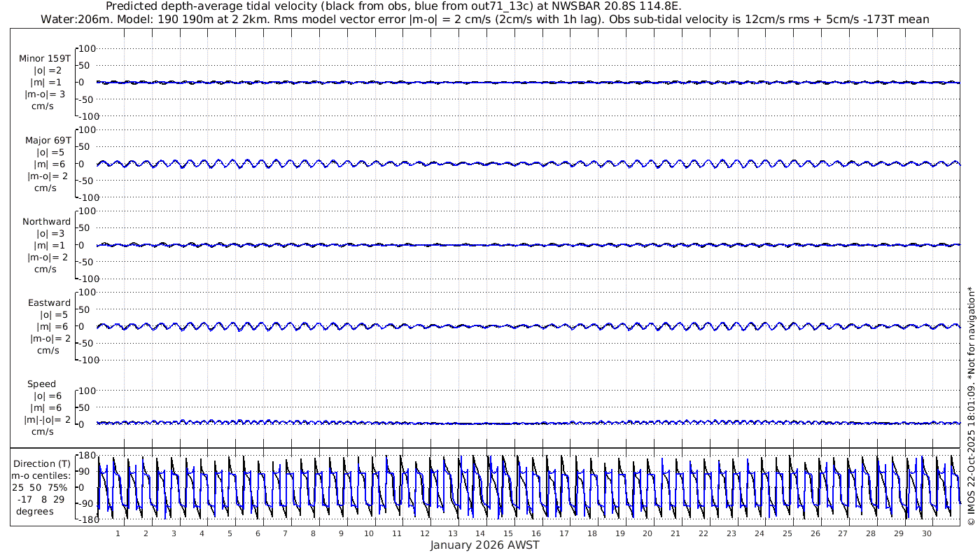
Task: Click day '15' on the date axis
Action: click(x=508, y=533)
